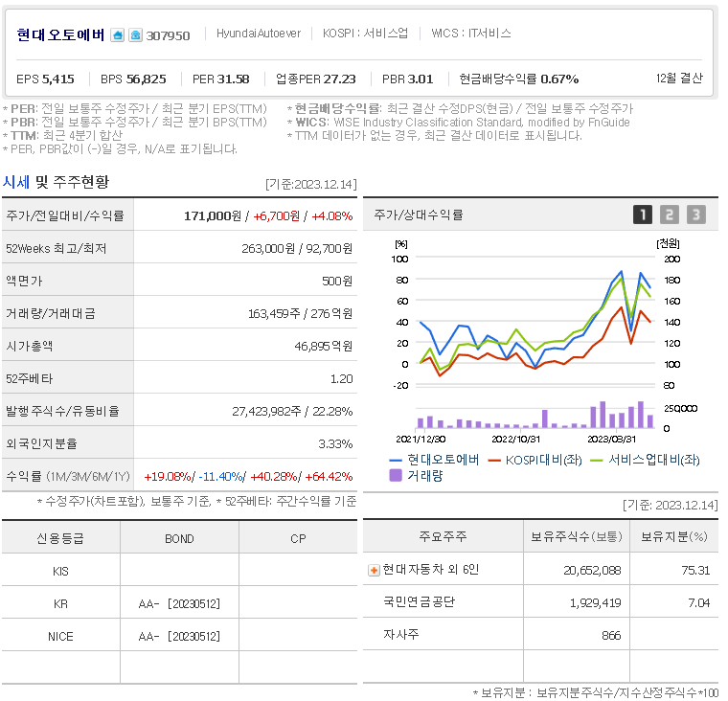Click the 시가총액 46,895억원 value

coord(323,347)
